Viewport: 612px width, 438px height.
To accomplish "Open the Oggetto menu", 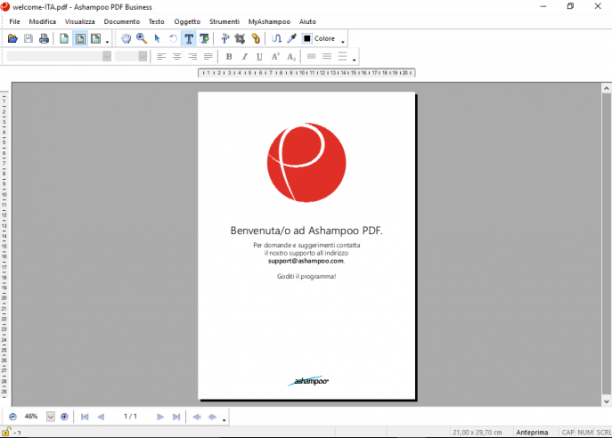I will click(187, 21).
